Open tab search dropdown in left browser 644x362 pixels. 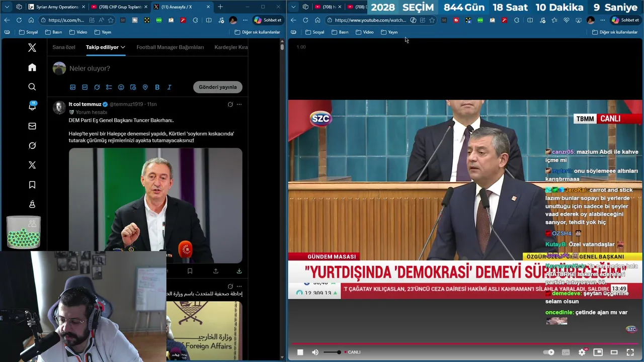pyautogui.click(x=6, y=7)
